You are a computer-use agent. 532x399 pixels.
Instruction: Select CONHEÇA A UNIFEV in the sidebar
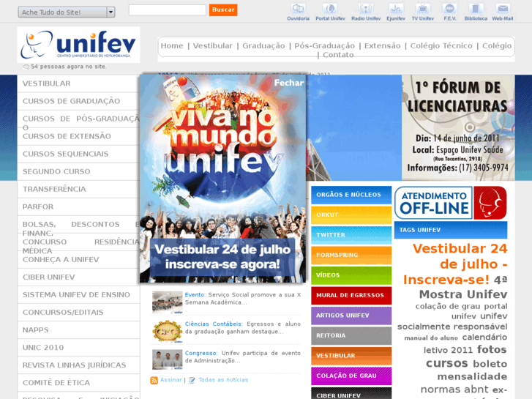[x=78, y=260]
